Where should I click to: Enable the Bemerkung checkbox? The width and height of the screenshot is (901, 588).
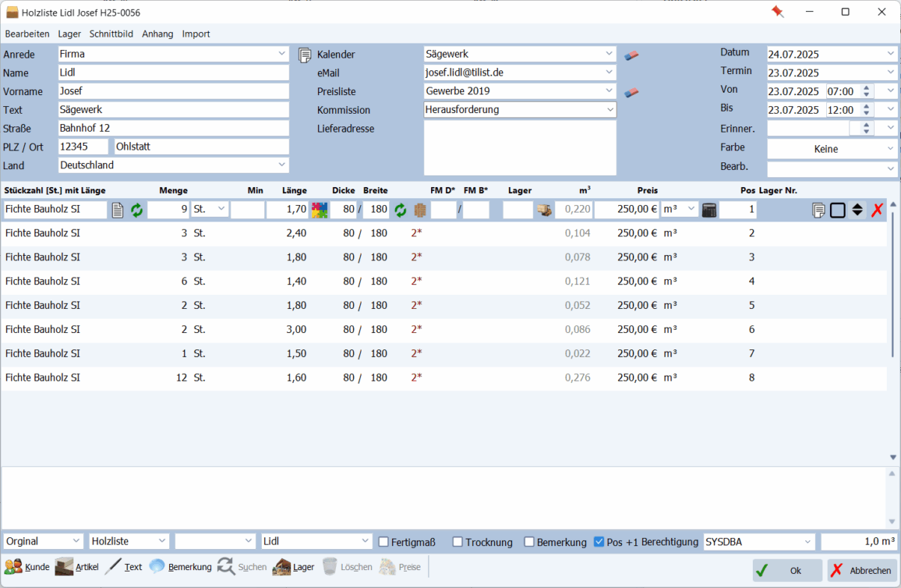(x=529, y=542)
